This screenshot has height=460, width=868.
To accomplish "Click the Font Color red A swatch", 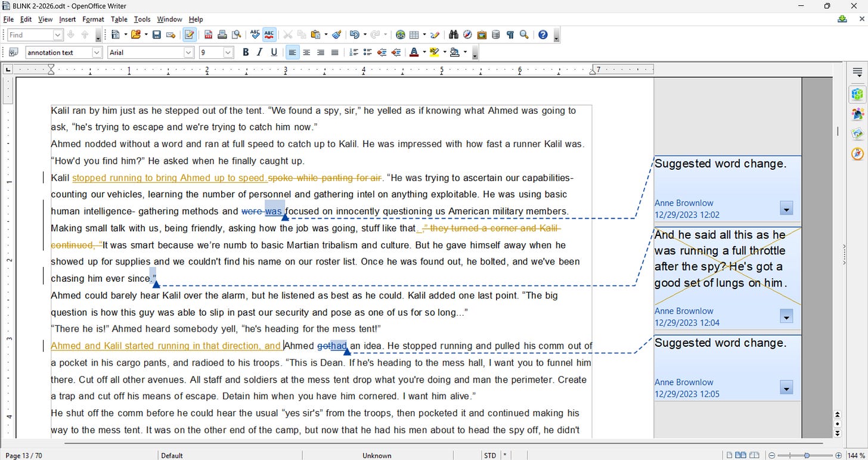I will coord(414,52).
